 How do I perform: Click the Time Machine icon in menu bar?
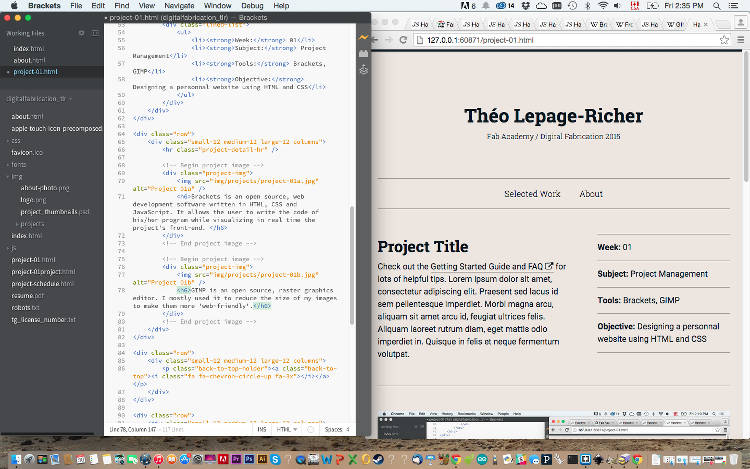coord(573,6)
